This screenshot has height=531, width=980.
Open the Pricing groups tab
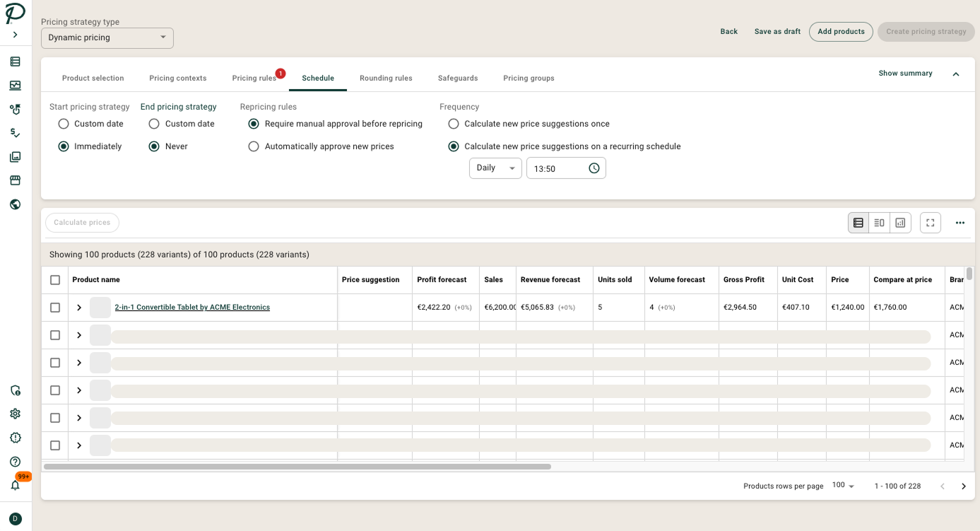529,78
